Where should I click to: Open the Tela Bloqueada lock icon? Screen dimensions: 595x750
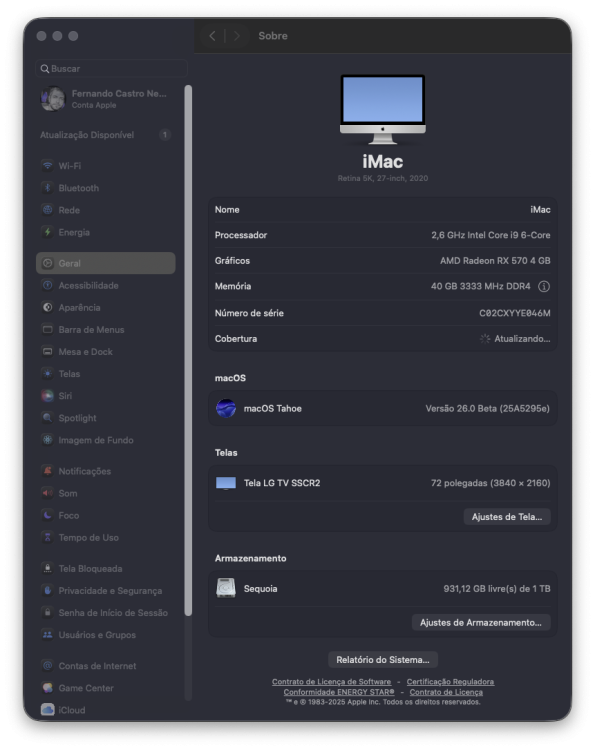(47, 568)
